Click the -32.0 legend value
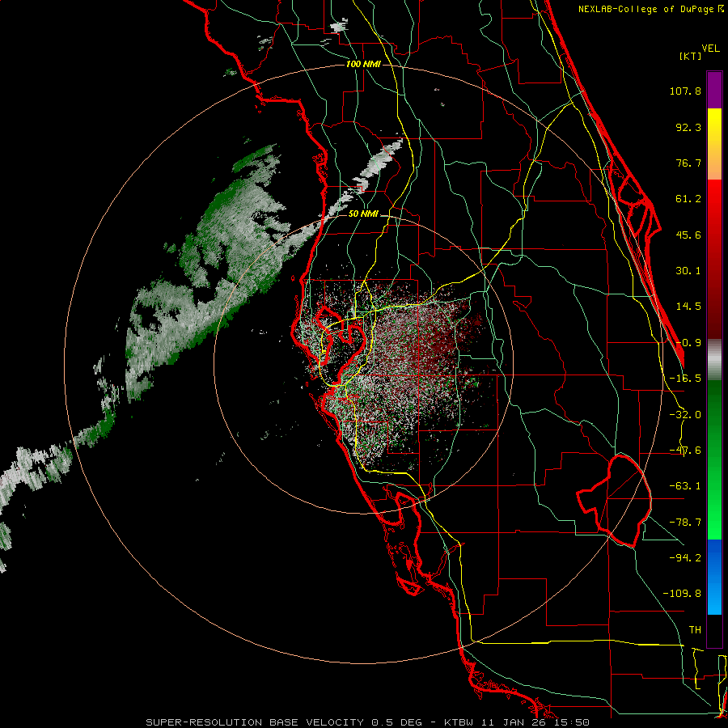Screen dimensions: 728x728 tap(685, 415)
